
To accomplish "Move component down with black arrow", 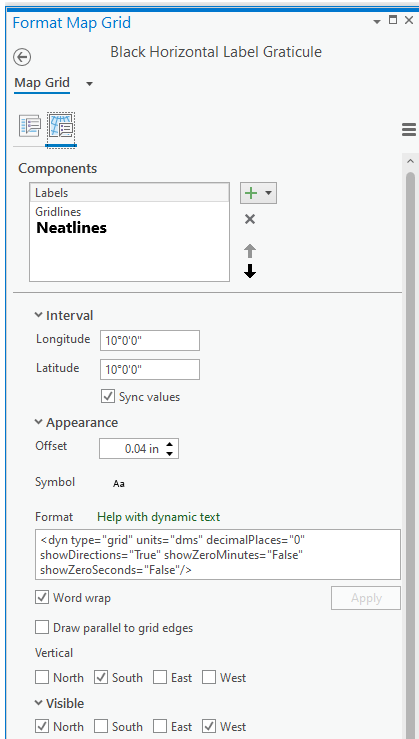I will tap(250, 271).
